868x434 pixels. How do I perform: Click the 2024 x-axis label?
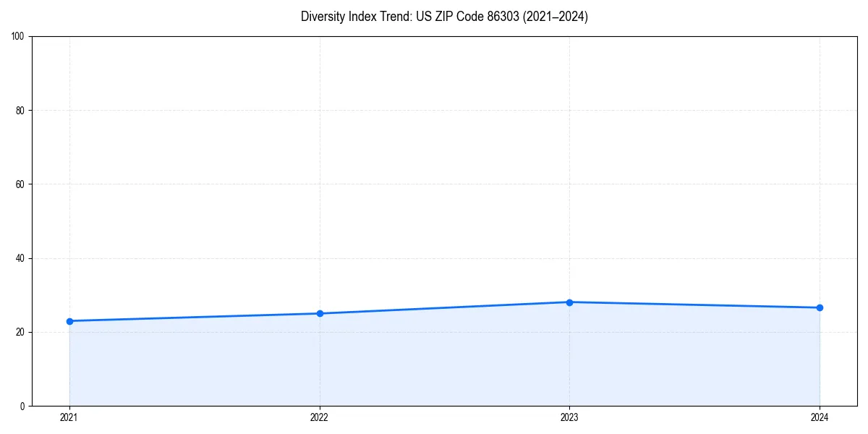click(820, 417)
